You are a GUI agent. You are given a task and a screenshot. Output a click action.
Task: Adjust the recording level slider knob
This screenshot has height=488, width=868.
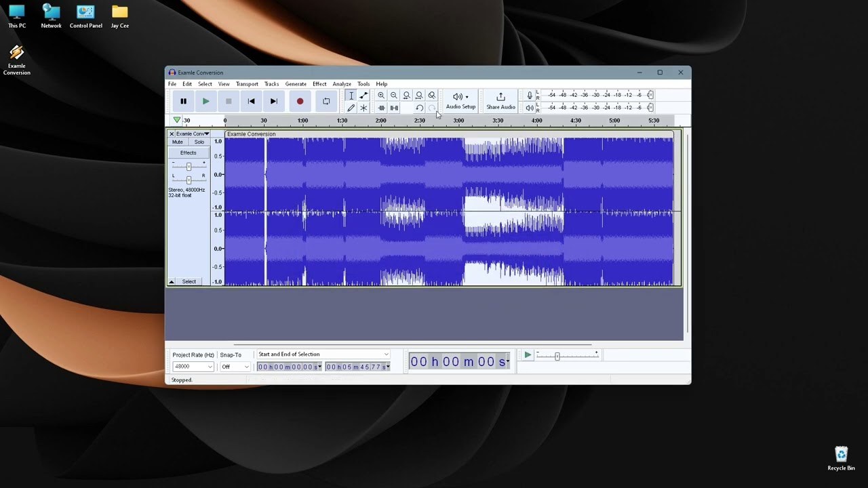pyautogui.click(x=650, y=96)
